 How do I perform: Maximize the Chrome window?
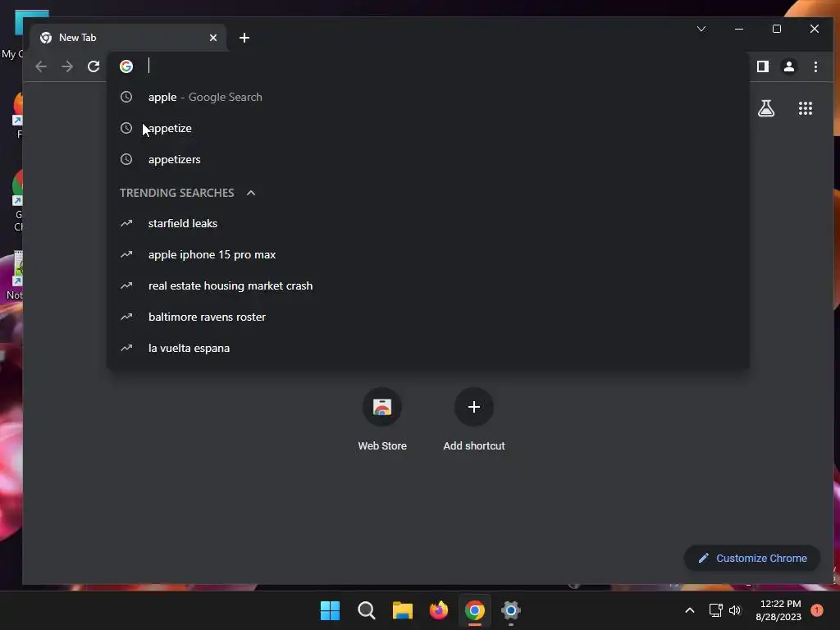(x=777, y=29)
